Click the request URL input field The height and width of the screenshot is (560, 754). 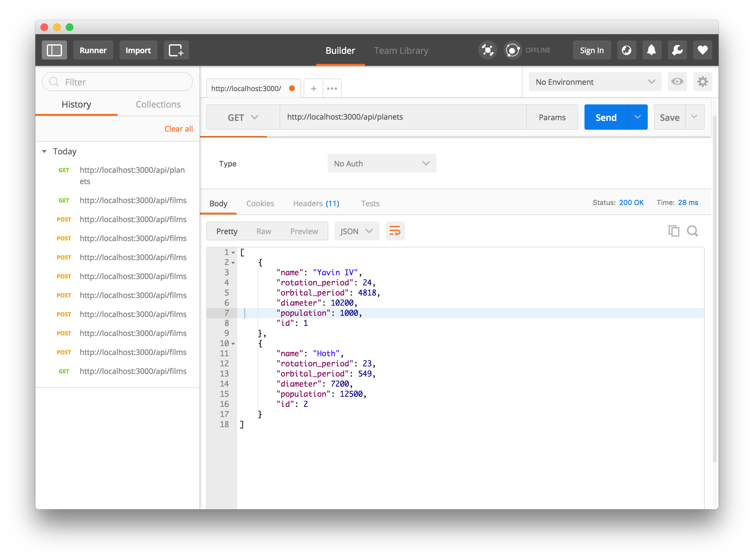tap(403, 117)
